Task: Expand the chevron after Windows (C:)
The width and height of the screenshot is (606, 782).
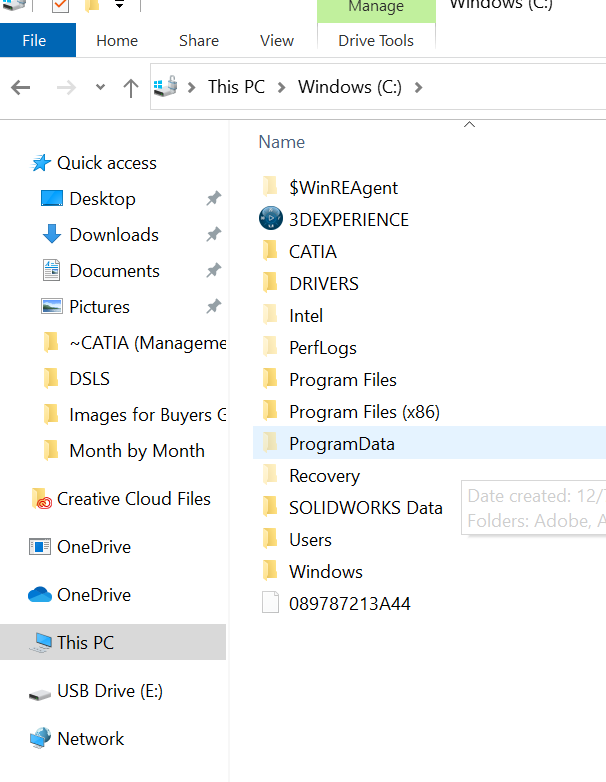Action: [418, 88]
